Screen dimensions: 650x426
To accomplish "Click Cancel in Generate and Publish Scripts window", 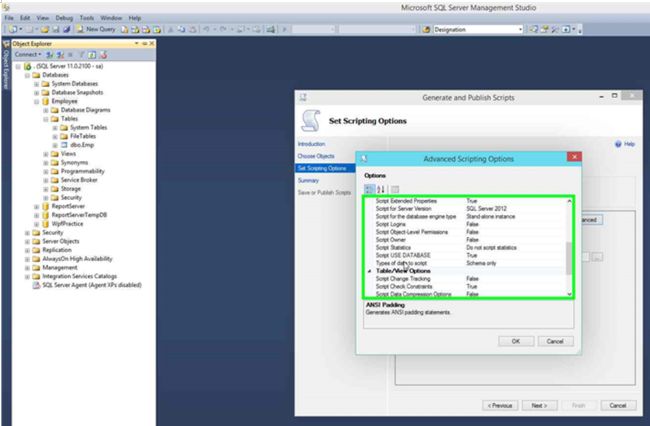I will tap(618, 405).
